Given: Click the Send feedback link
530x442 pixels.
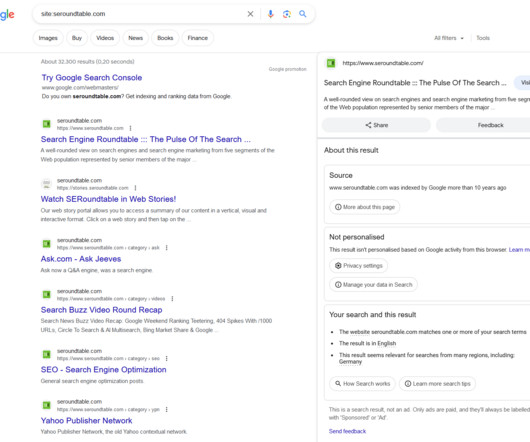Looking at the screenshot, I should tap(347, 432).
